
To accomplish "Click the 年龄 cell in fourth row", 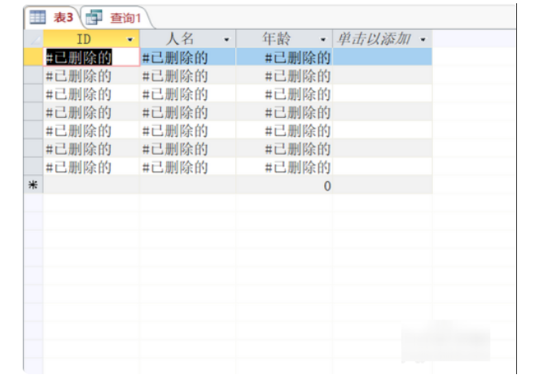I will point(284,111).
